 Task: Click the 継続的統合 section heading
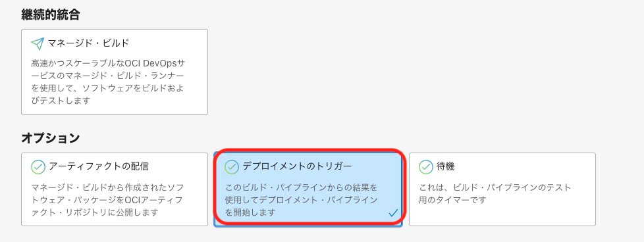point(50,14)
